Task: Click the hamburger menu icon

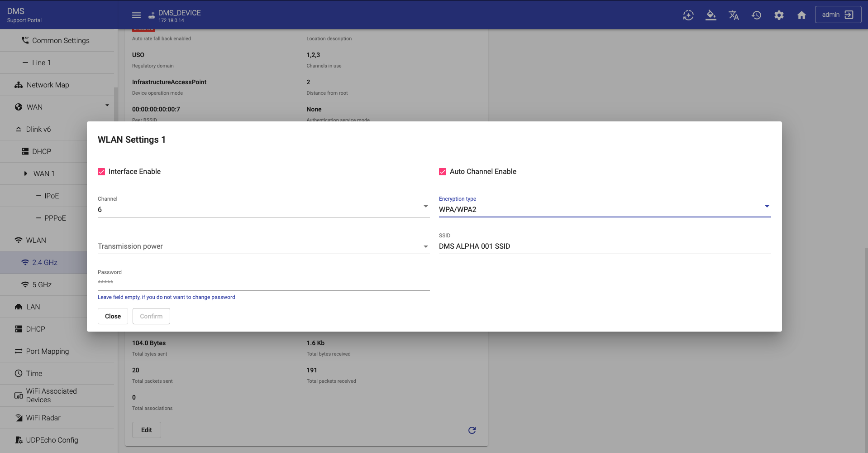Action: [x=136, y=15]
